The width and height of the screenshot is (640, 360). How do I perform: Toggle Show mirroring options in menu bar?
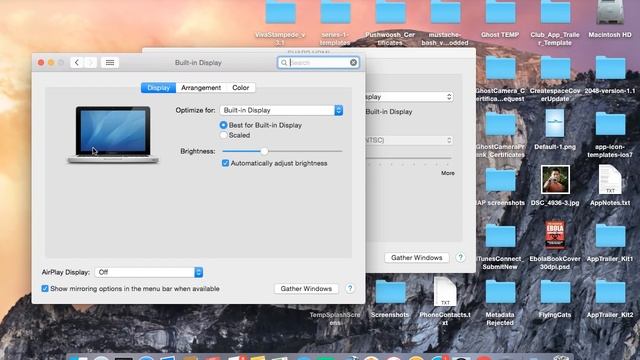[45, 289]
